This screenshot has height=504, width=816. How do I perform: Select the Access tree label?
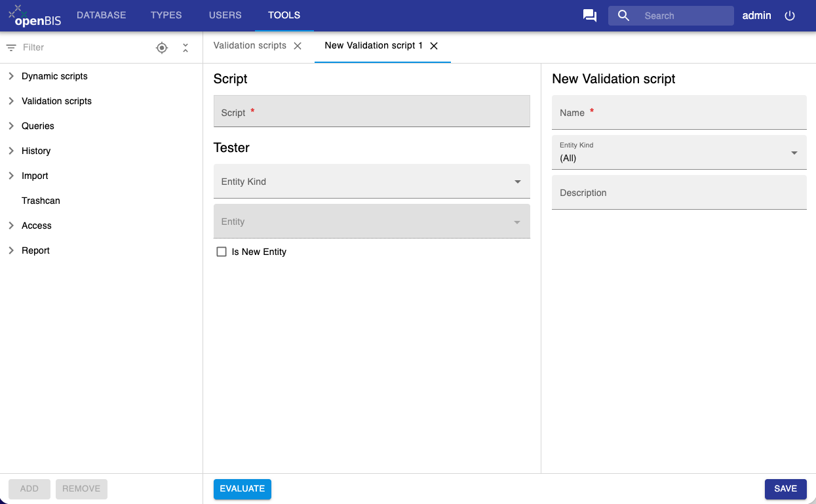[37, 225]
